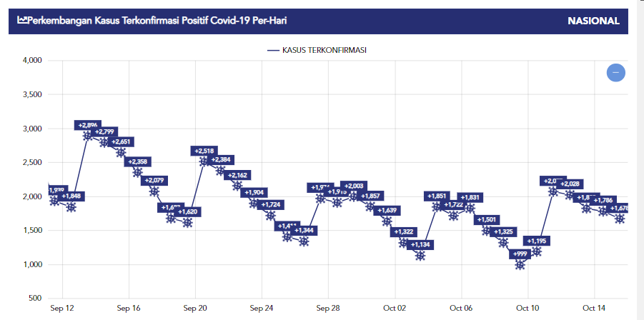Click the blue minus zoom-out button

[x=615, y=72]
